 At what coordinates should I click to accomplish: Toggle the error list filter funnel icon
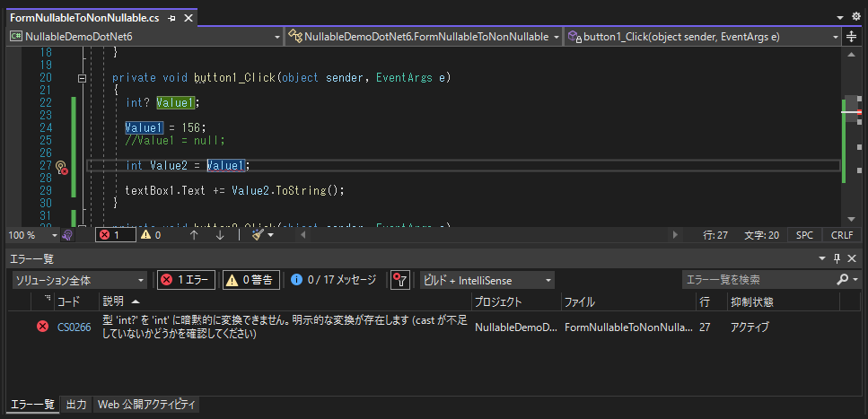(x=399, y=280)
